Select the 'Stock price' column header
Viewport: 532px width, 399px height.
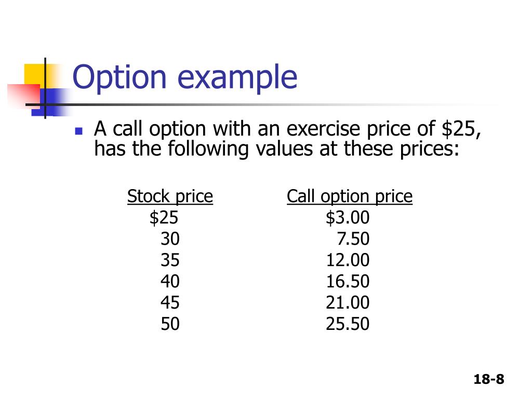170,197
